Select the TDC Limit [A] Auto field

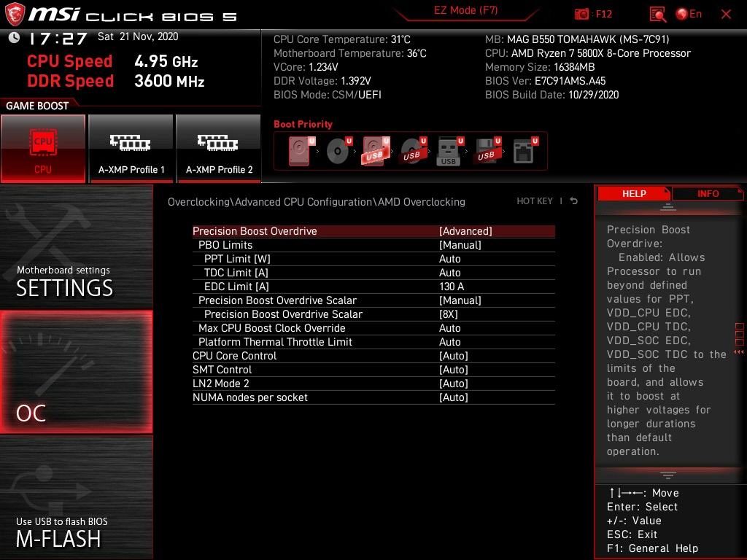pyautogui.click(x=373, y=273)
